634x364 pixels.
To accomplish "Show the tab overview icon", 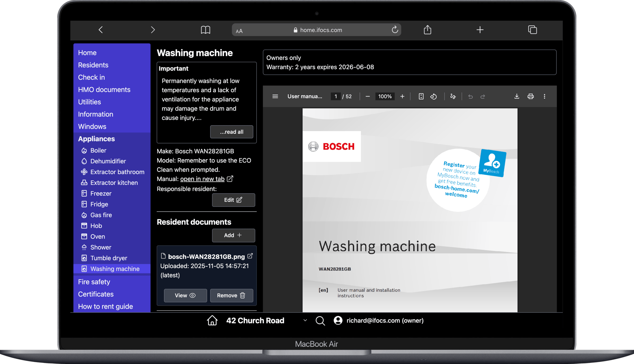I will 532,30.
